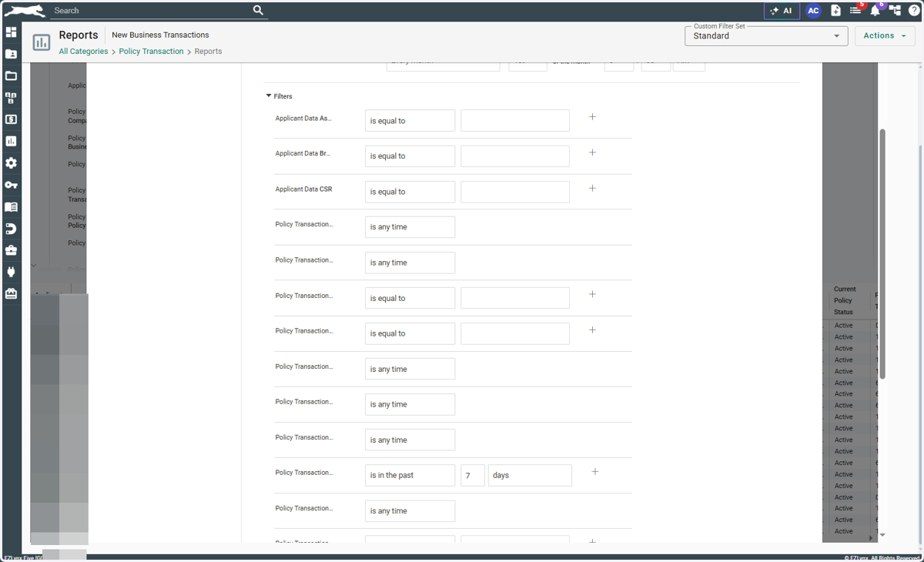Open the 'days' unit dropdown

pyautogui.click(x=530, y=475)
